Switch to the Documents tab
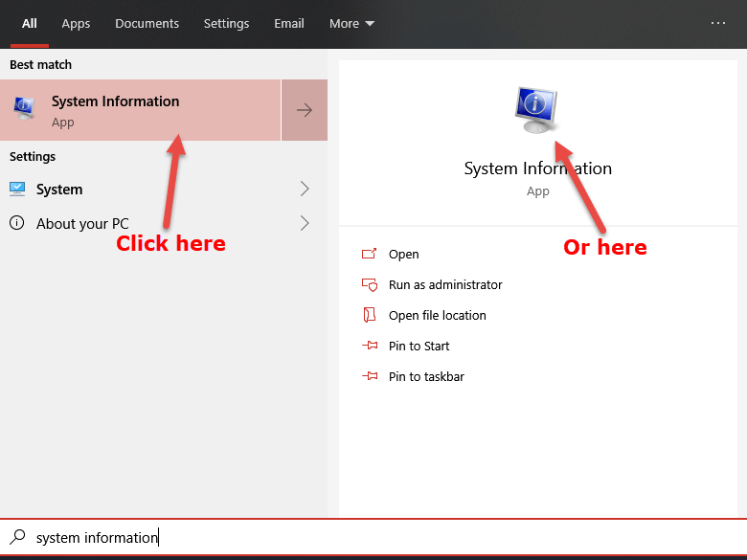This screenshot has width=747, height=560. coord(147,24)
